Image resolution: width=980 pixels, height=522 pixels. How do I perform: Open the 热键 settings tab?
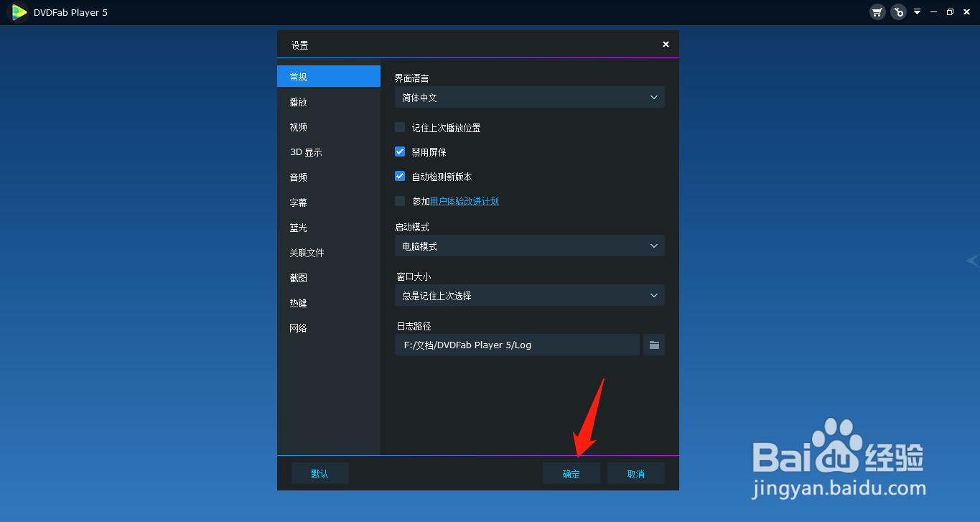tap(329, 303)
